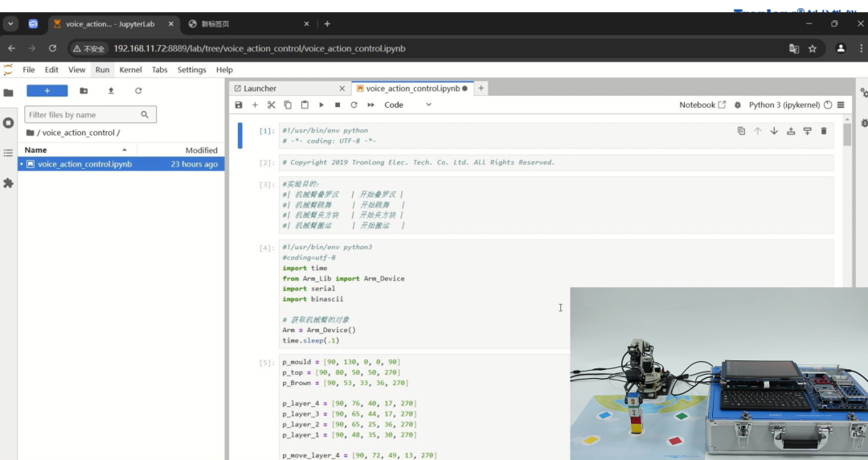Cut the selected cell with the scissors icon
Screen dimensions: 868x460
point(272,105)
